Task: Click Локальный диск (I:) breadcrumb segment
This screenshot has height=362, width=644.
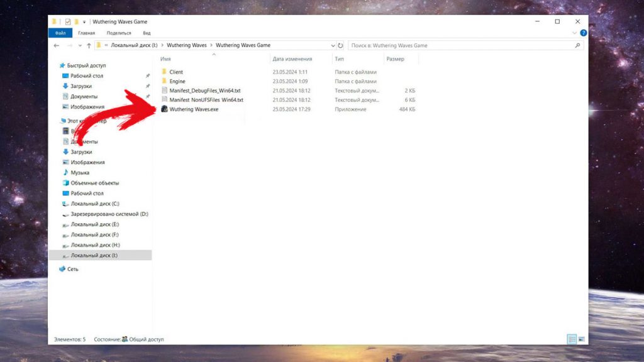Action: pos(134,45)
